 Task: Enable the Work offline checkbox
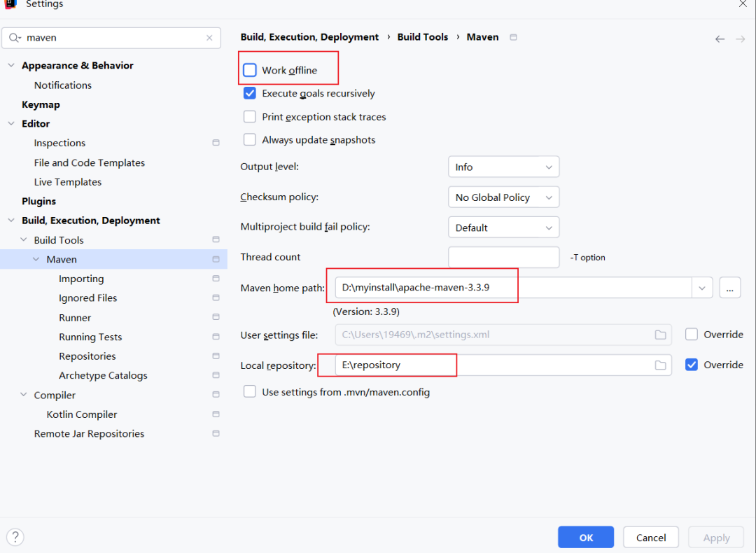[250, 70]
